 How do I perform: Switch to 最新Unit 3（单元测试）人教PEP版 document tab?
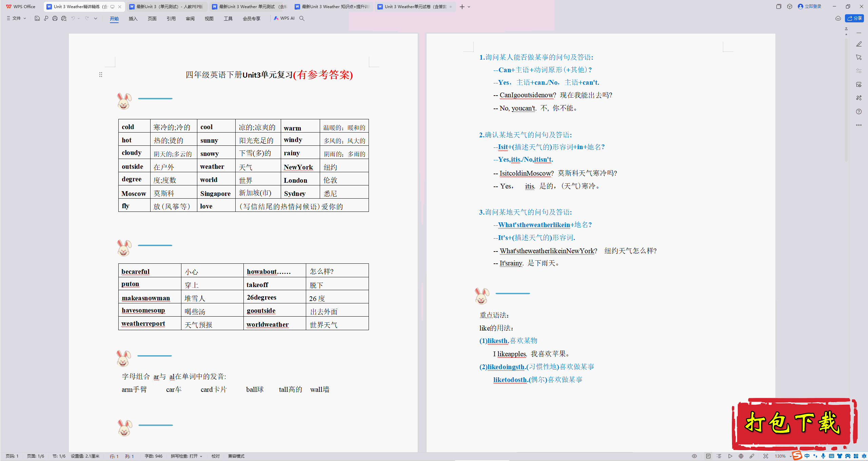pyautogui.click(x=166, y=7)
